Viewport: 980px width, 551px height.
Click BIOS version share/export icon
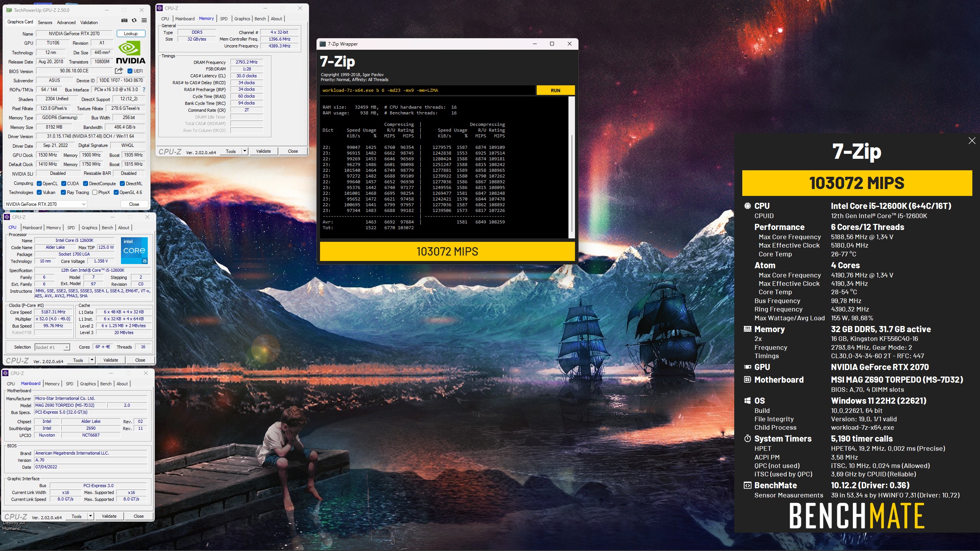click(119, 71)
